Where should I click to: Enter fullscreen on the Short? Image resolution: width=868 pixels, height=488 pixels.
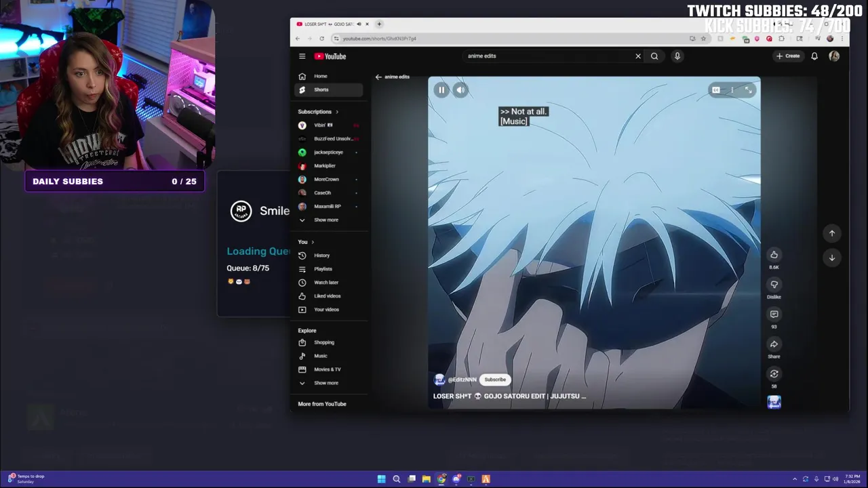coord(749,90)
